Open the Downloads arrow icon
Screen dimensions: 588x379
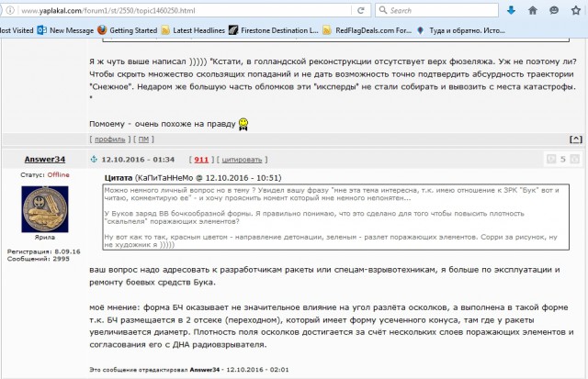[511, 10]
